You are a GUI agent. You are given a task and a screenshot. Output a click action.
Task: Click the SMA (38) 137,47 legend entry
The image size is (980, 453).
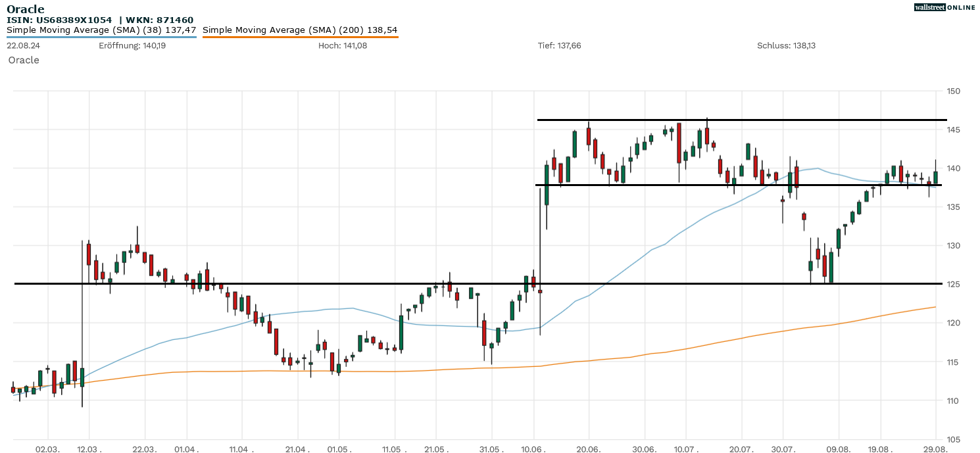click(101, 30)
